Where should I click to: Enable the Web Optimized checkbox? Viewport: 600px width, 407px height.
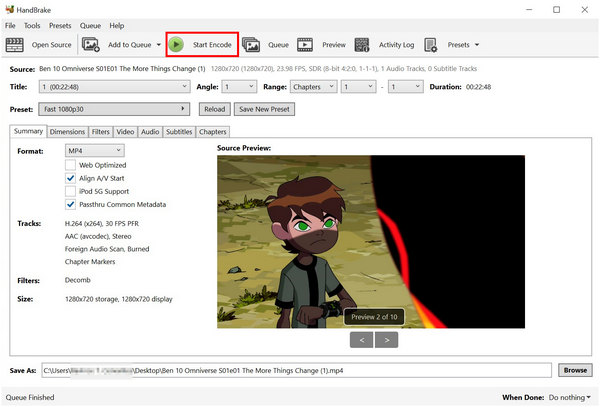pyautogui.click(x=70, y=164)
